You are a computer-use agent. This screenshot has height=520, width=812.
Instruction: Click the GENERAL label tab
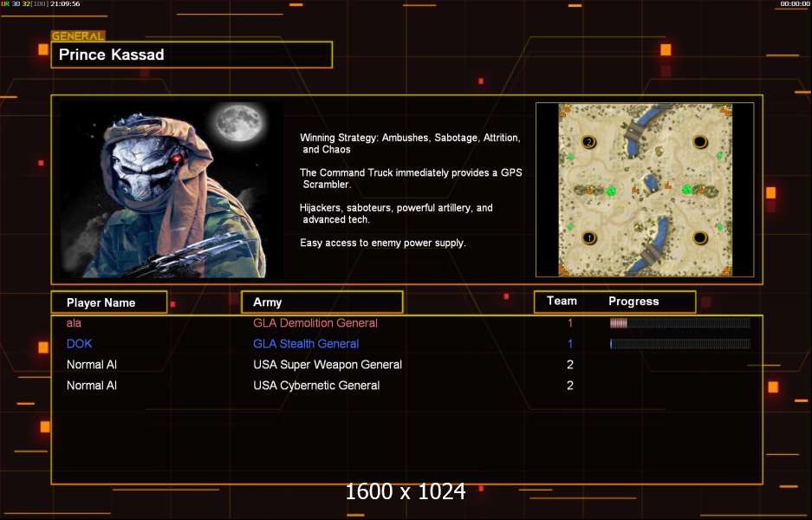[x=78, y=36]
